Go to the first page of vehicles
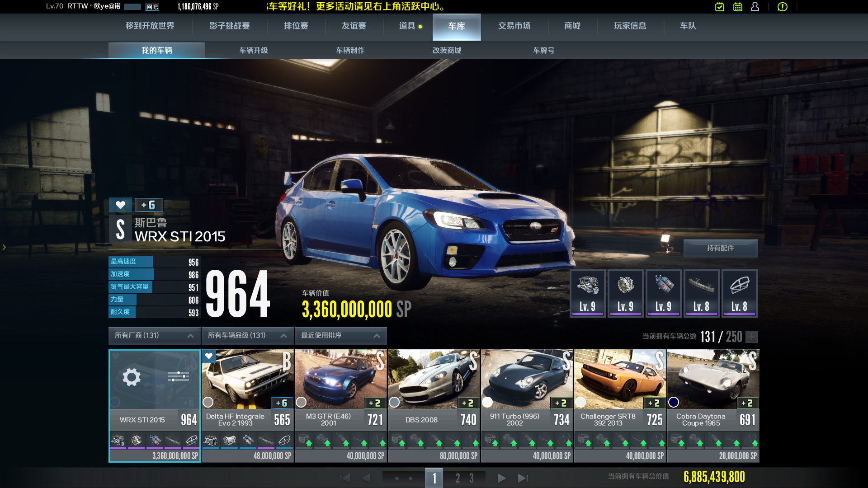Screen dimensions: 868x488 [x=345, y=478]
